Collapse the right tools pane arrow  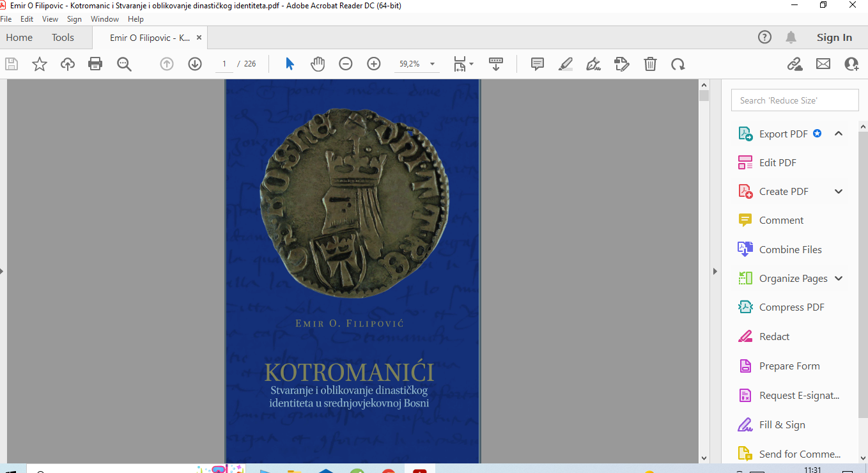tap(715, 271)
